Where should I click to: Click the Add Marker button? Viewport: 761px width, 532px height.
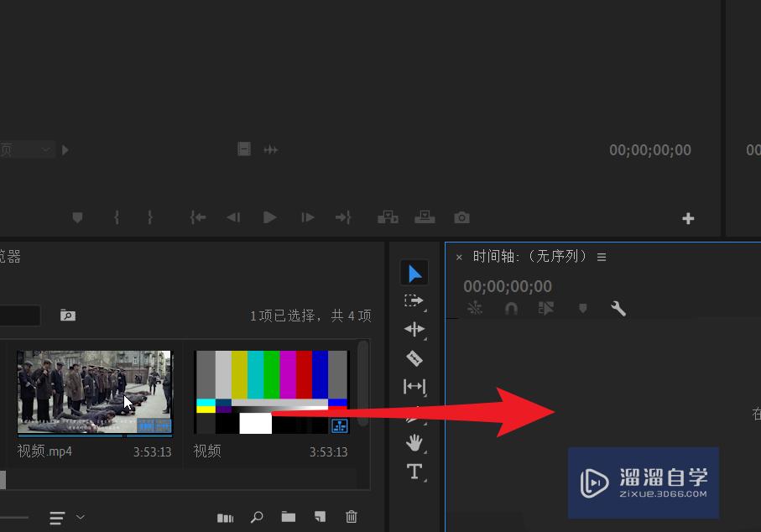point(77,217)
